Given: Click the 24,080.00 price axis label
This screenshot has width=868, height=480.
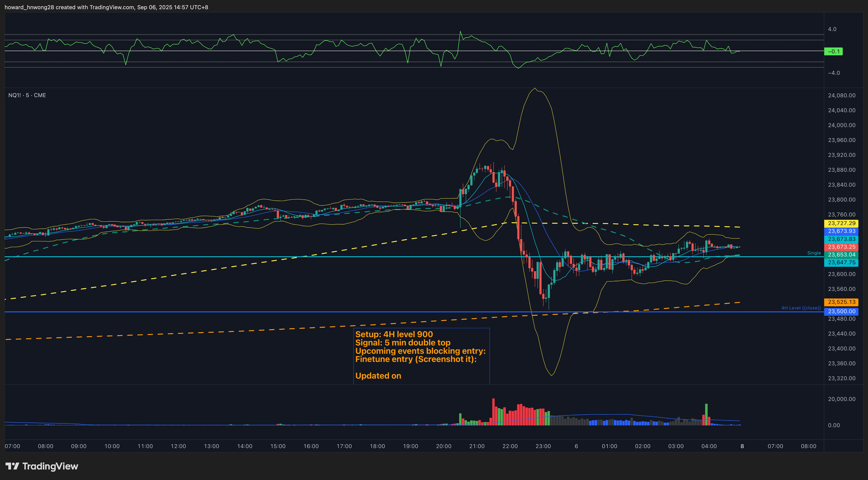Looking at the screenshot, I should 841,95.
